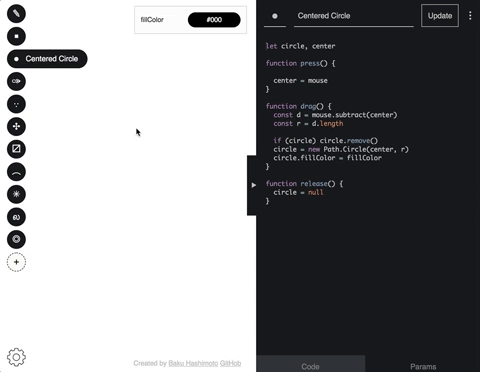480x372 pixels.
Task: Add a new tool with plus button
Action: coord(16,262)
